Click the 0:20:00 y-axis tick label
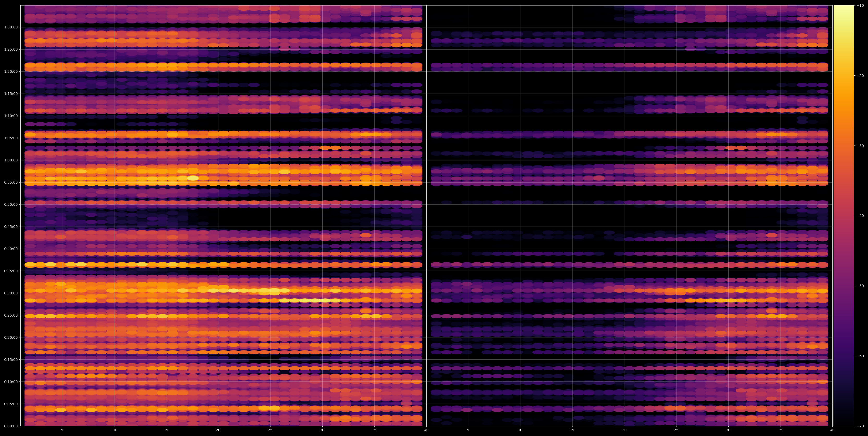This screenshot has height=436, width=868. point(11,337)
